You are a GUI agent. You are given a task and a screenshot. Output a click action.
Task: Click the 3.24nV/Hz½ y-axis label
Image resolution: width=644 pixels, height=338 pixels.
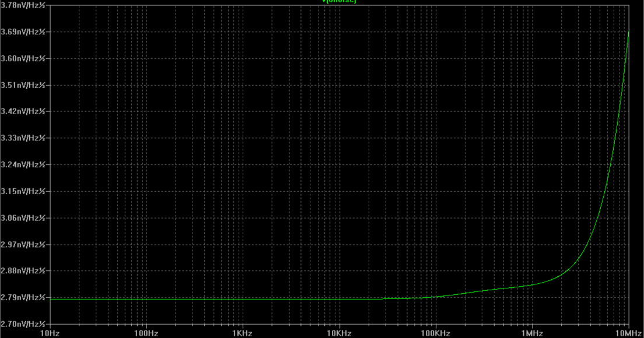pyautogui.click(x=23, y=165)
